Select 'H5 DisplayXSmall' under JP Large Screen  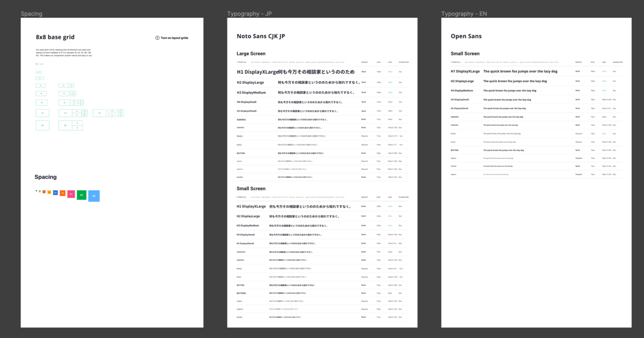pyautogui.click(x=246, y=111)
